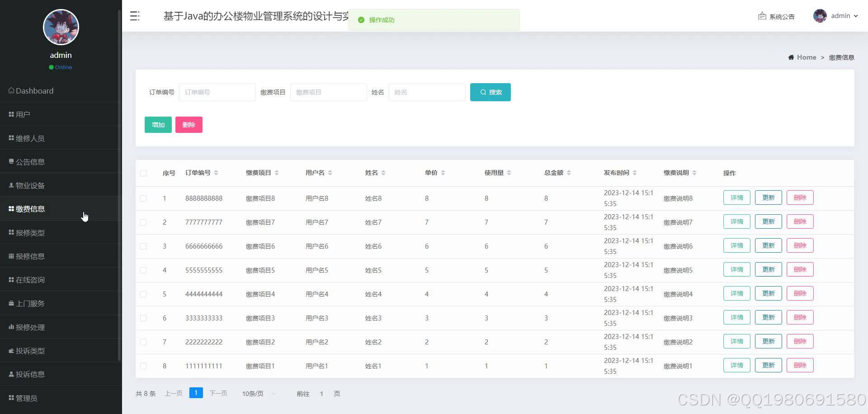This screenshot has width=868, height=414.
Task: Open the 在线咨询 menu item
Action: [11, 279]
